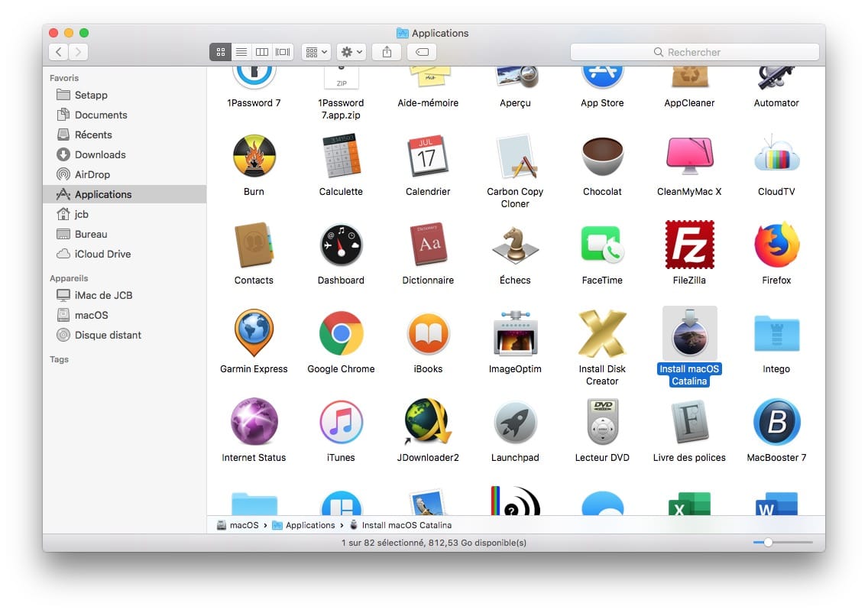Switch to column view mode
Image resolution: width=868 pixels, height=613 pixels.
262,52
